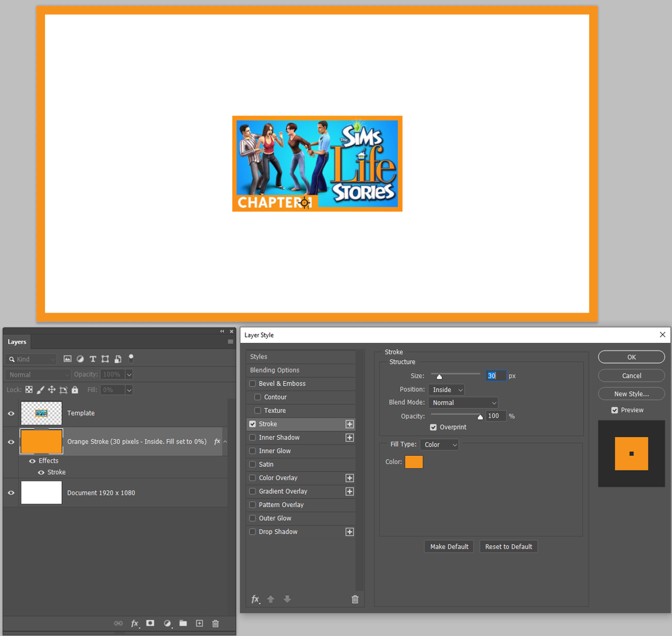Viewport: 672px width, 636px height.
Task: Add a layer mask
Action: click(x=150, y=623)
